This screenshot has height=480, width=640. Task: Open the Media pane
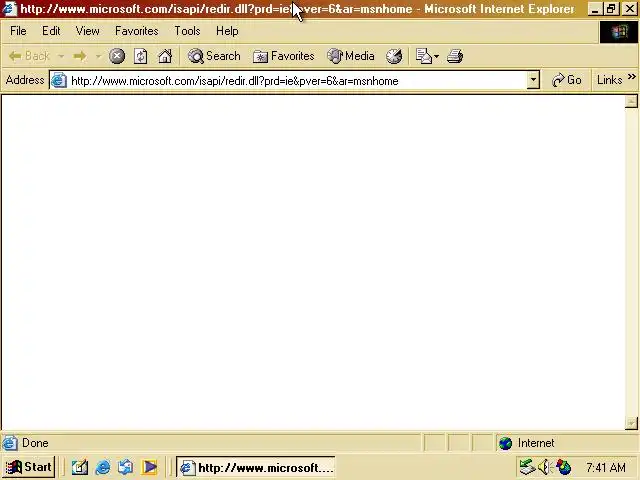pyautogui.click(x=351, y=56)
